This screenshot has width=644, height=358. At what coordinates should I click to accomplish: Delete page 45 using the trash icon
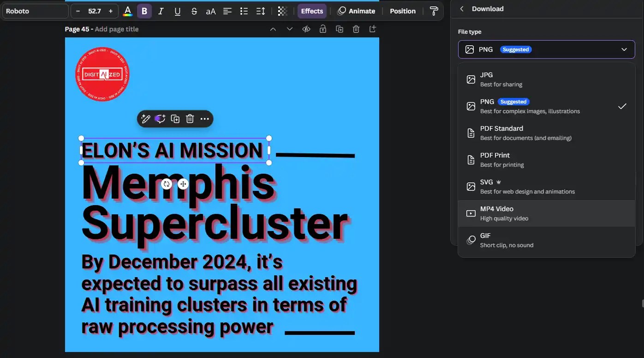click(356, 29)
